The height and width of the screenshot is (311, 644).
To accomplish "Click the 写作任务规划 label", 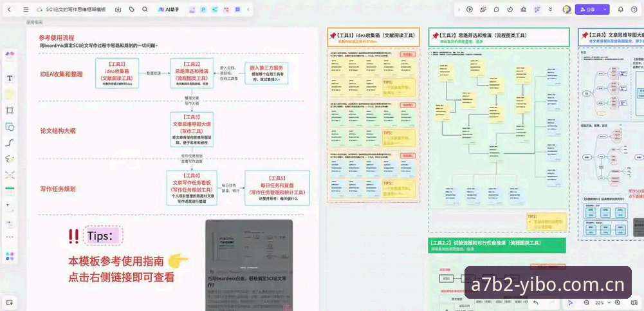I will point(58,189).
